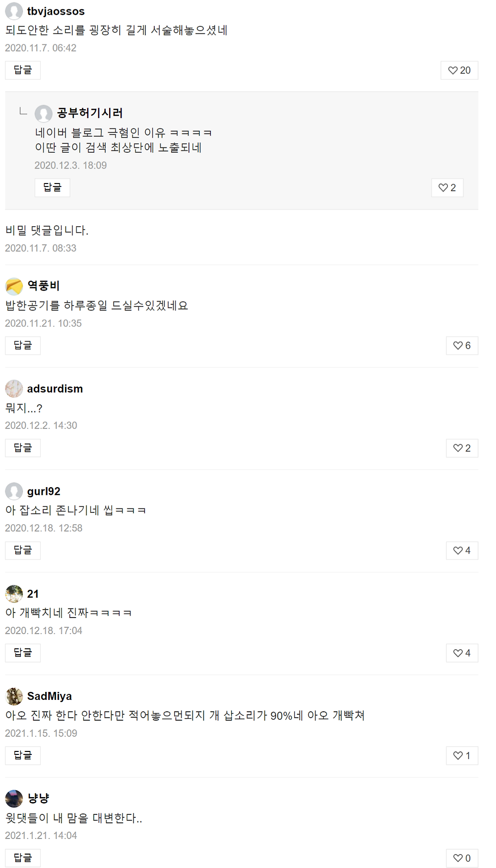Open reply box under gurl92 comment
Image resolution: width=496 pixels, height=868 pixels.
tap(23, 551)
